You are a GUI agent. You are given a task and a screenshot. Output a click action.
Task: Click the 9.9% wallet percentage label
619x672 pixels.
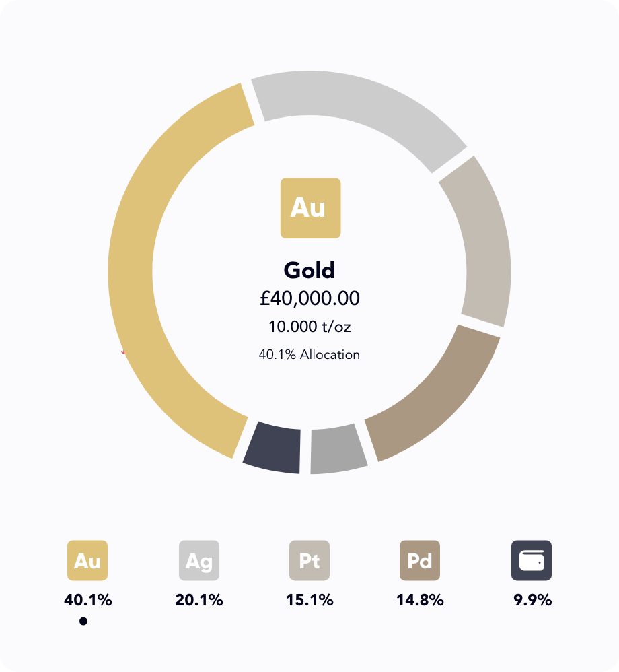pyautogui.click(x=532, y=600)
